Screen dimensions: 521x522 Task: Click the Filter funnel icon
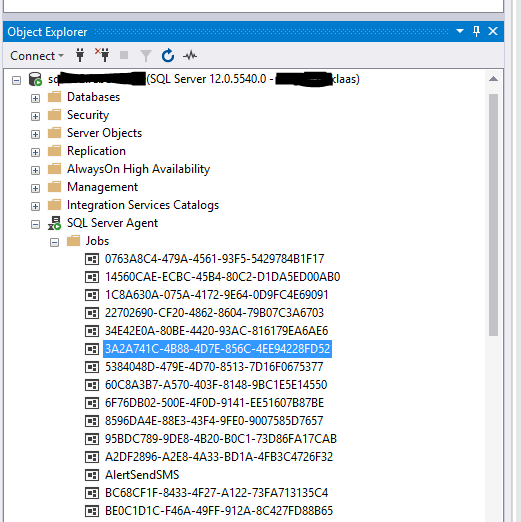click(146, 56)
